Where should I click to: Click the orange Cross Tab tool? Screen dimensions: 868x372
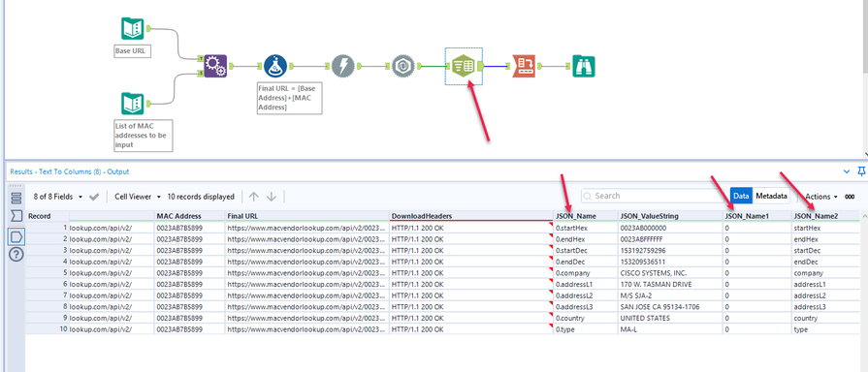pyautogui.click(x=523, y=66)
